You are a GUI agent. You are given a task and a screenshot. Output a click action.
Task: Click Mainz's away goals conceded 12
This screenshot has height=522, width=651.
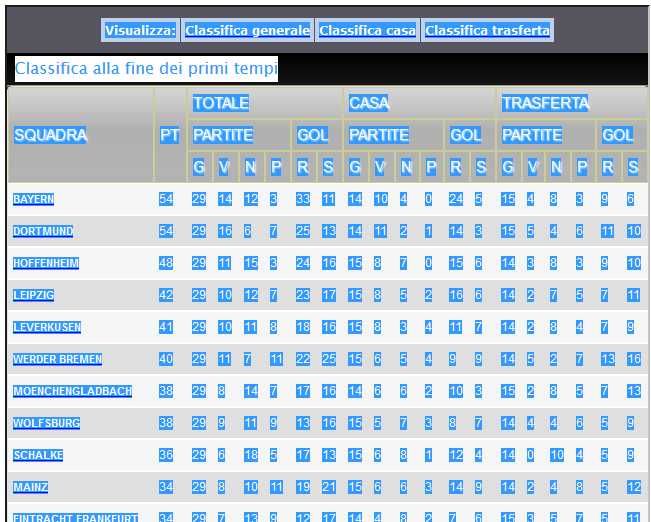(634, 487)
